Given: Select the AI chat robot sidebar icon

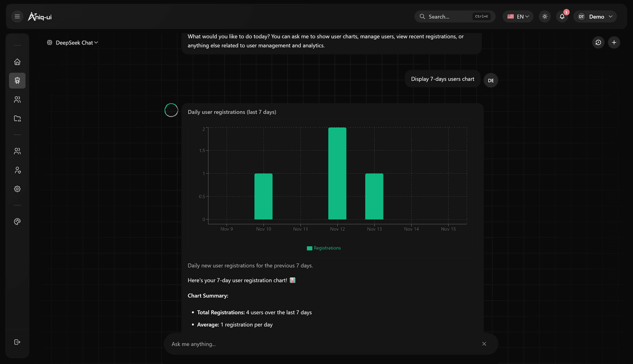Looking at the screenshot, I should [x=17, y=81].
